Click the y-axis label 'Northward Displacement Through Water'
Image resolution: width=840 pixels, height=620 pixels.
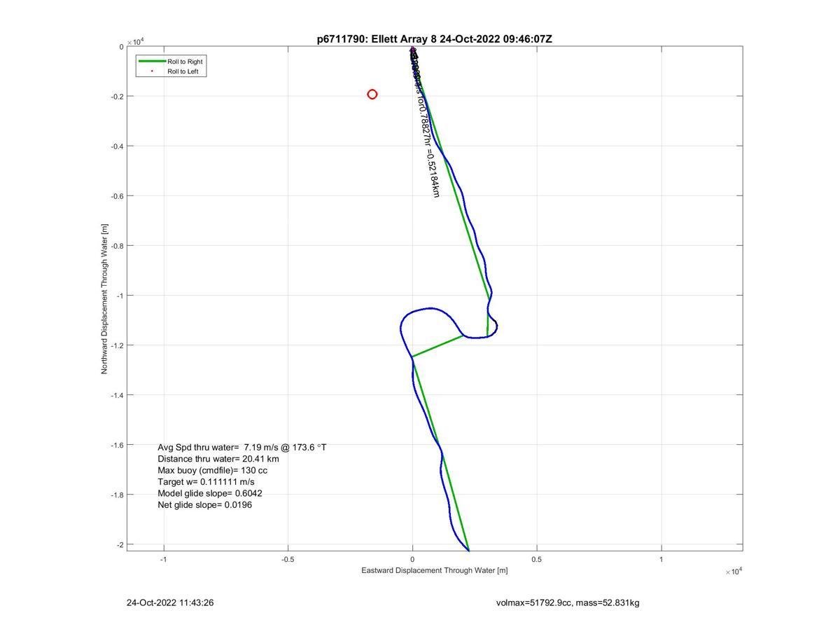pyautogui.click(x=105, y=298)
